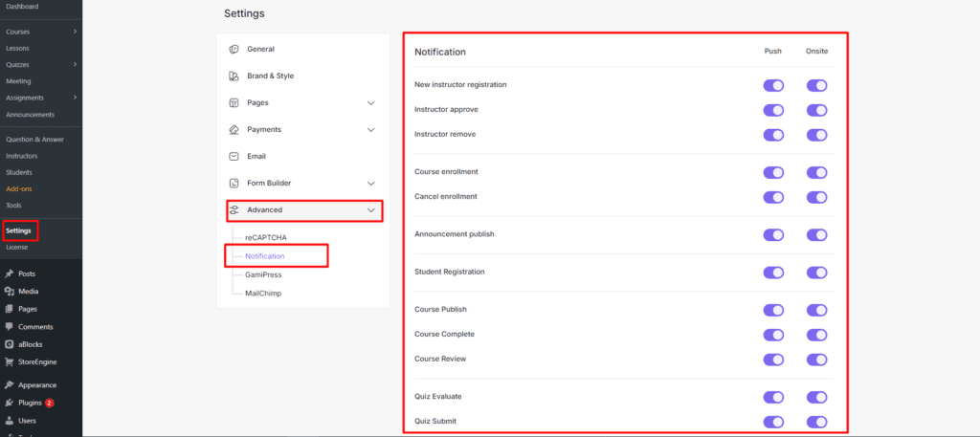The width and height of the screenshot is (980, 437).
Task: Click the General settings icon
Action: point(234,50)
